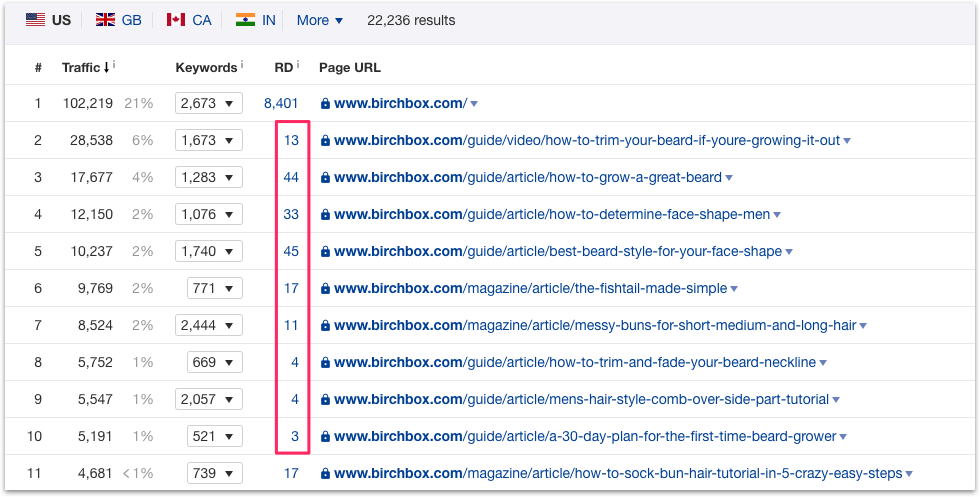Switch to the IN country tab
The height and width of the screenshot is (497, 980).
coord(256,20)
